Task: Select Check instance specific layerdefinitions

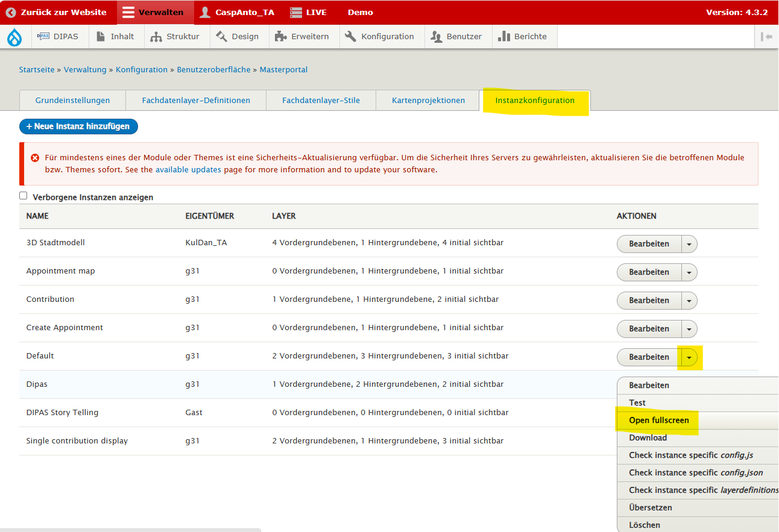Action: 698,490
